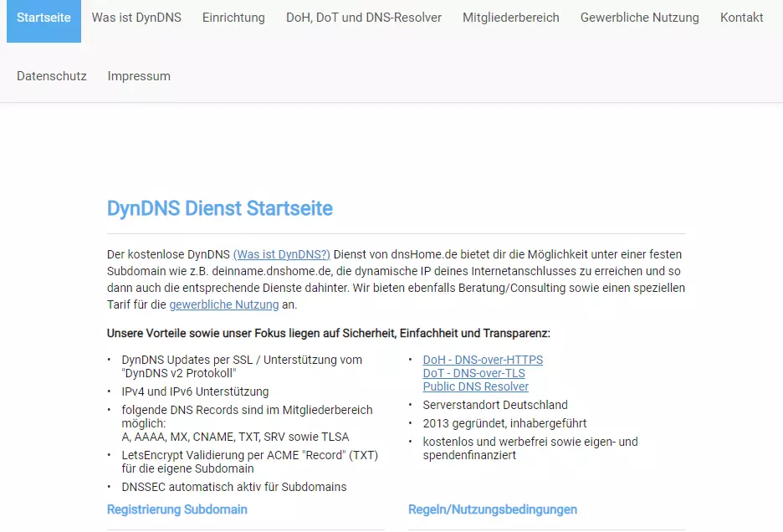The width and height of the screenshot is (783, 532).
Task: Open the 'DoT - DNS-over-TLS' link
Action: (x=473, y=373)
